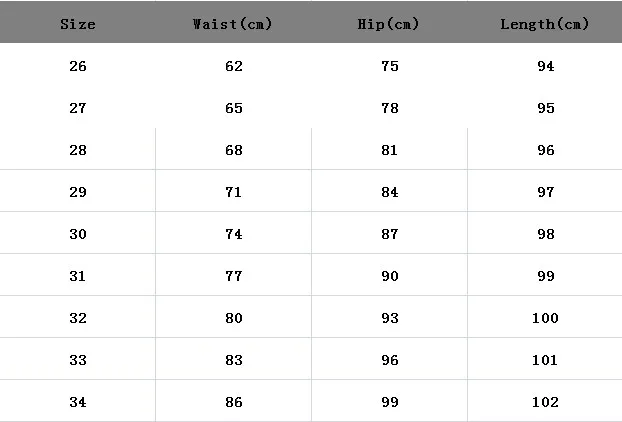Select length value 101
The height and width of the screenshot is (422, 622).
pos(545,360)
